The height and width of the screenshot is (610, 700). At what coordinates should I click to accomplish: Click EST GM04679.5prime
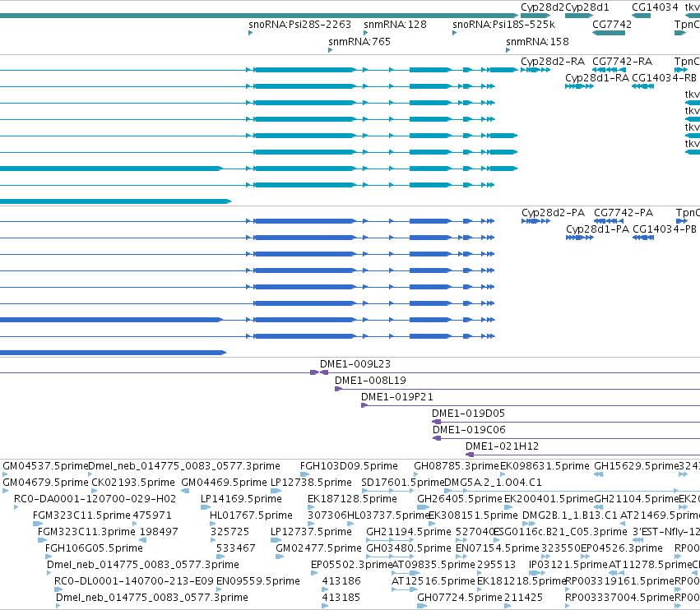45,483
